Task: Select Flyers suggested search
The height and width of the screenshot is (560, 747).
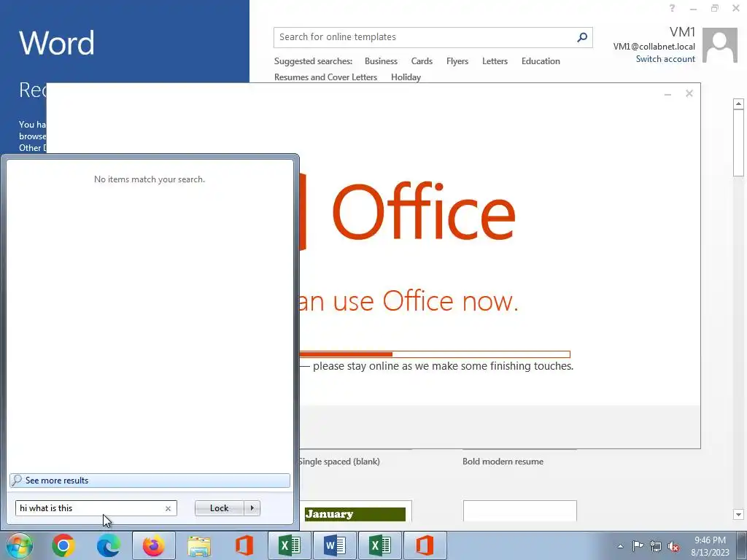Action: [457, 61]
